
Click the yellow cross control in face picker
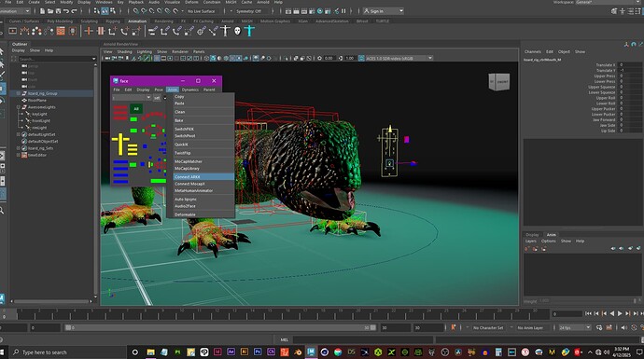coord(119,144)
